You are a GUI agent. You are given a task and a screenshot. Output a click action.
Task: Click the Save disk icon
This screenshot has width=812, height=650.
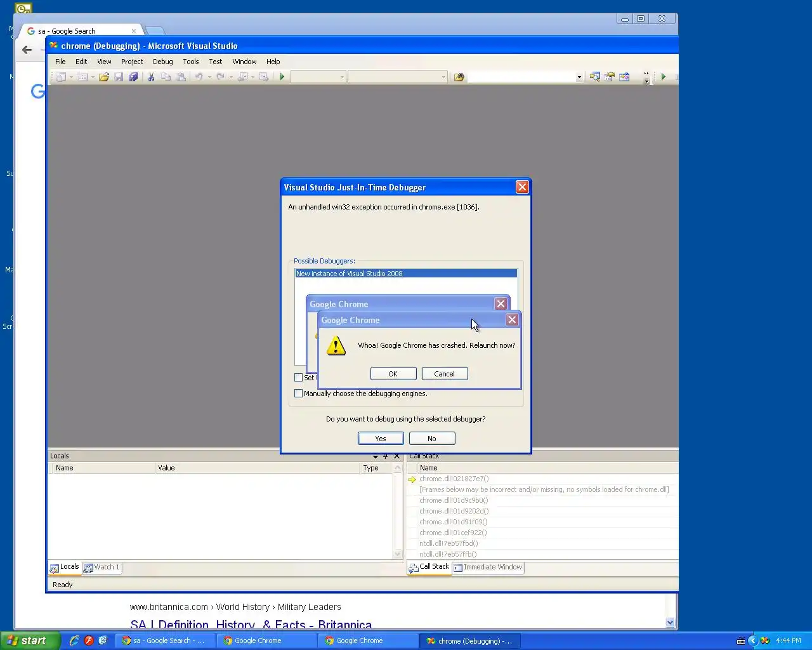tap(119, 77)
